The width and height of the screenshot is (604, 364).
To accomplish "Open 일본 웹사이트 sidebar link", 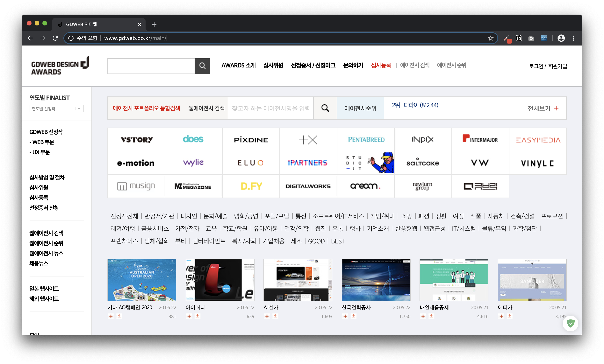I will click(x=44, y=289).
